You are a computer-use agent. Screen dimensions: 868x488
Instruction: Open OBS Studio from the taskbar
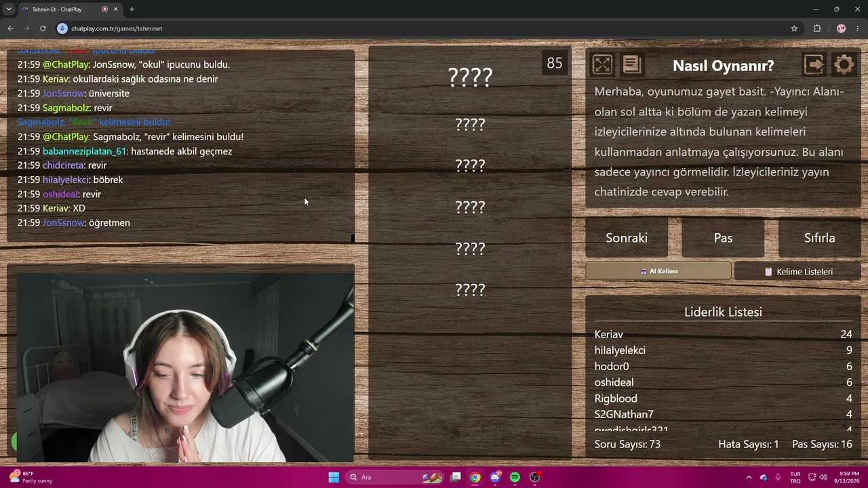coord(534,477)
